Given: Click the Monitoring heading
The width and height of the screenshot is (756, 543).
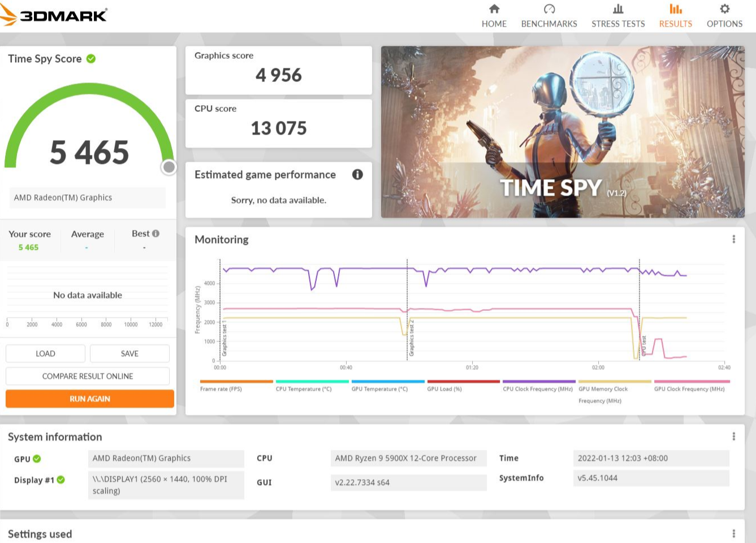Looking at the screenshot, I should tap(222, 240).
